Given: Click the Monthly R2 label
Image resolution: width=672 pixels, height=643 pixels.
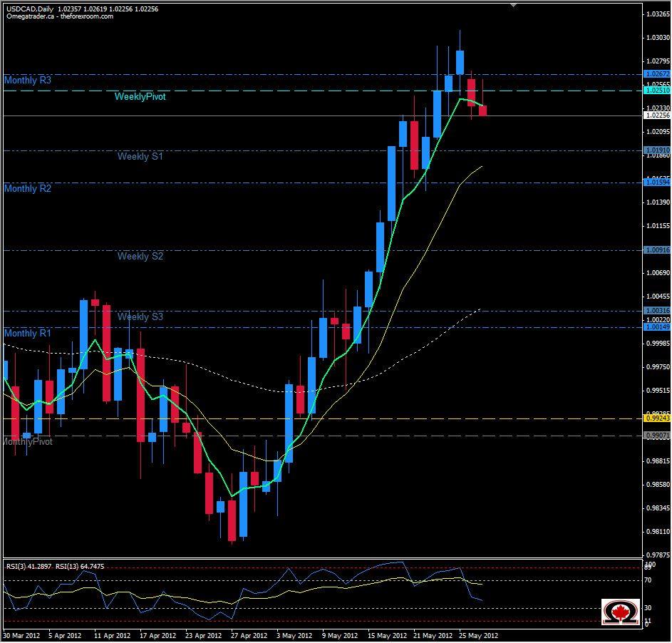Looking at the screenshot, I should pyautogui.click(x=26, y=188).
